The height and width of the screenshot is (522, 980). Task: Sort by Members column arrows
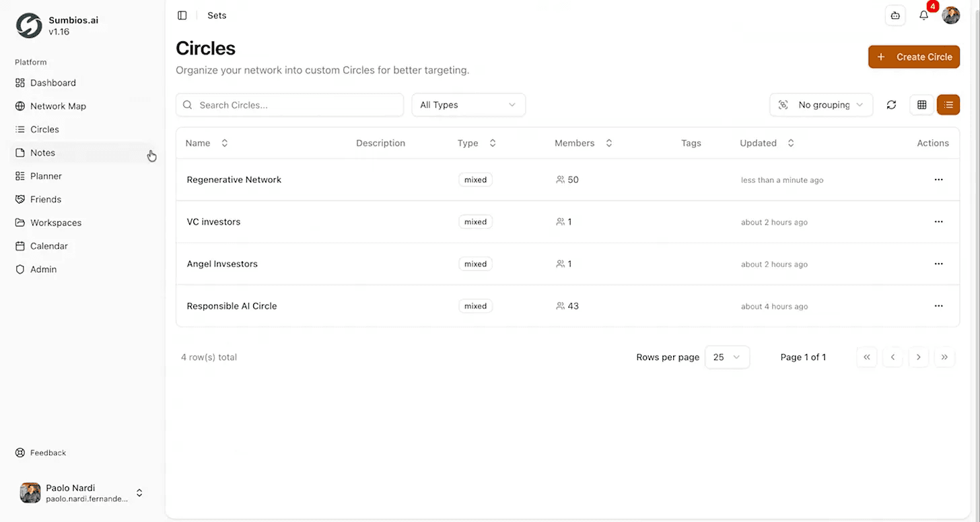coord(609,143)
